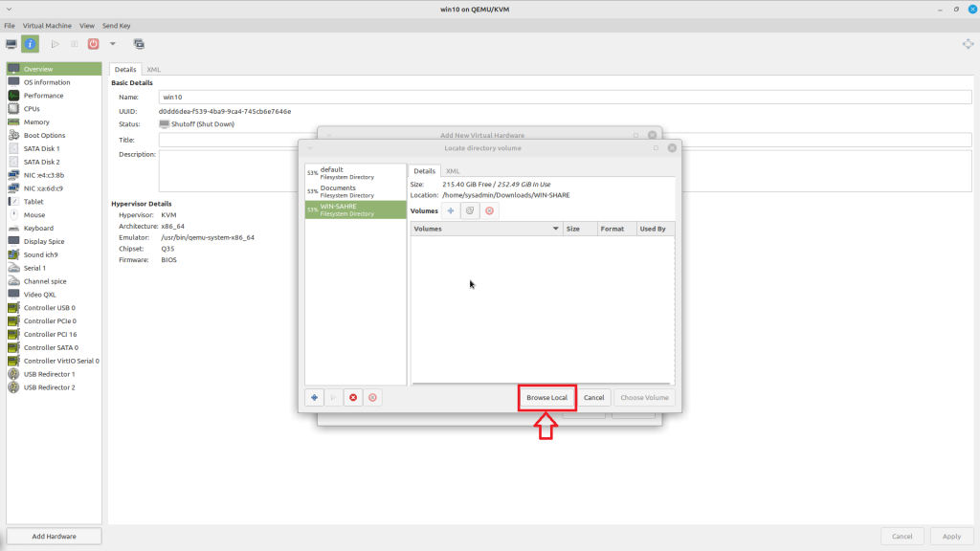Click the Add Hardware button
This screenshot has width=980, height=551.
[54, 536]
